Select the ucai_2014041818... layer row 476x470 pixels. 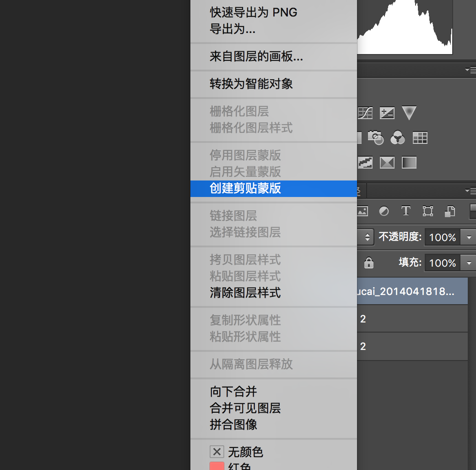click(412, 291)
